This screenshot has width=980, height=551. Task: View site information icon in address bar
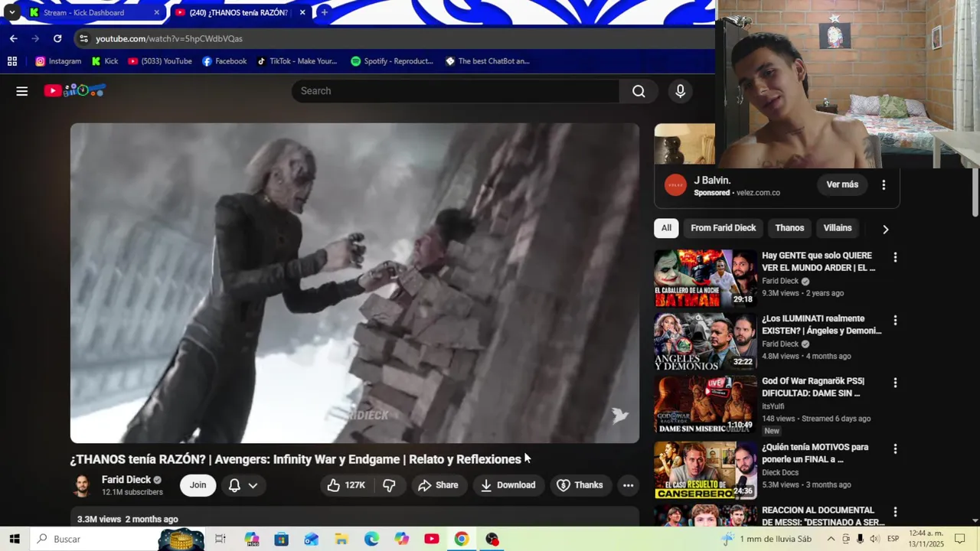point(83,38)
